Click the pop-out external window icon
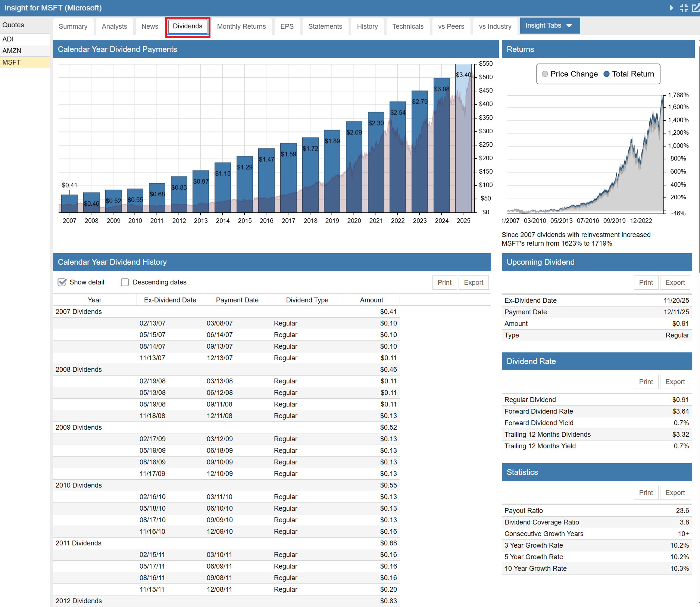The height and width of the screenshot is (607, 700). [696, 8]
